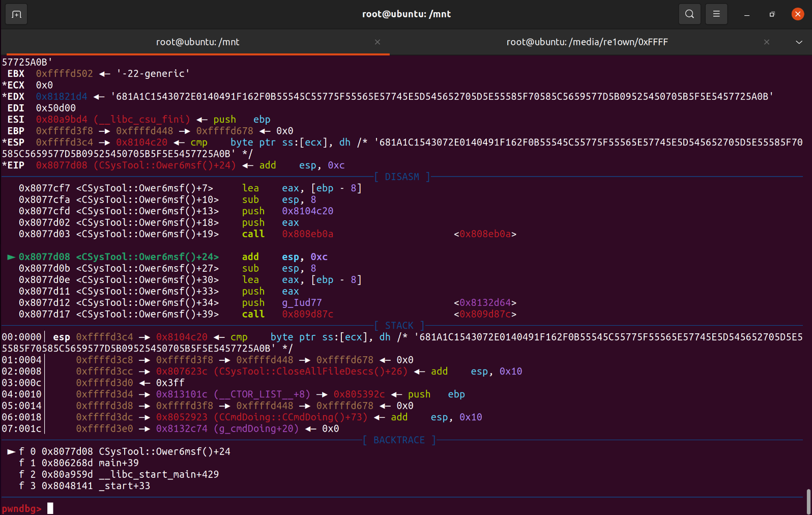Screen dimensions: 812x515
Task: Switch to /media/re1own/0xFFFF tab
Action: point(587,42)
